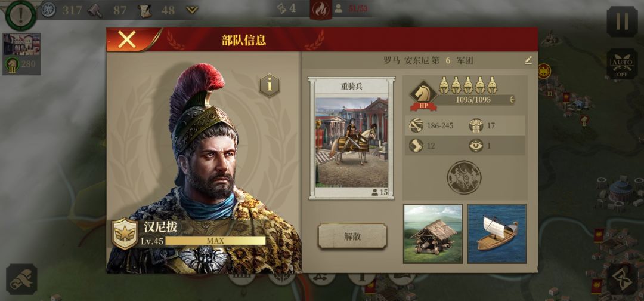The image size is (644, 301).
Task: Select the sailboat transport tile
Action: click(x=497, y=234)
